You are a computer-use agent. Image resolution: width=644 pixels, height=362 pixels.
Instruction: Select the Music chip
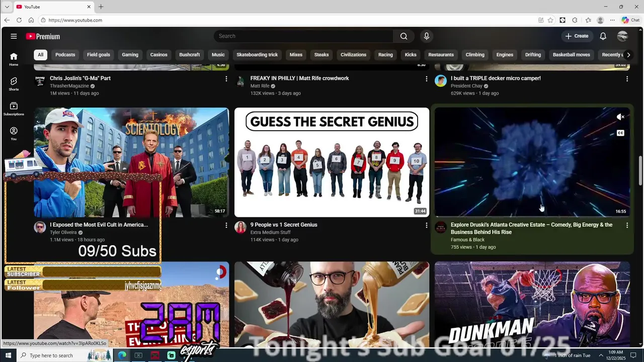[218, 55]
